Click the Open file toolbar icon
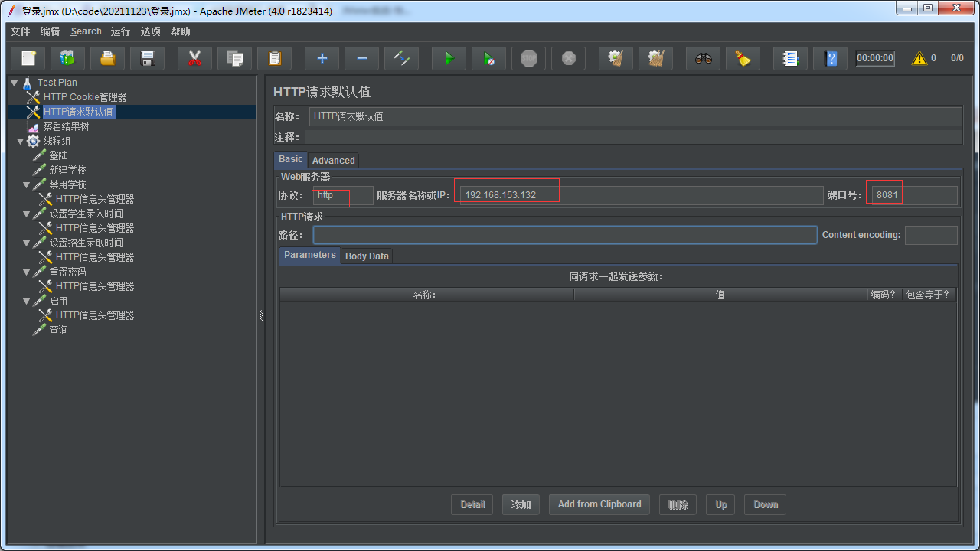 pos(108,58)
